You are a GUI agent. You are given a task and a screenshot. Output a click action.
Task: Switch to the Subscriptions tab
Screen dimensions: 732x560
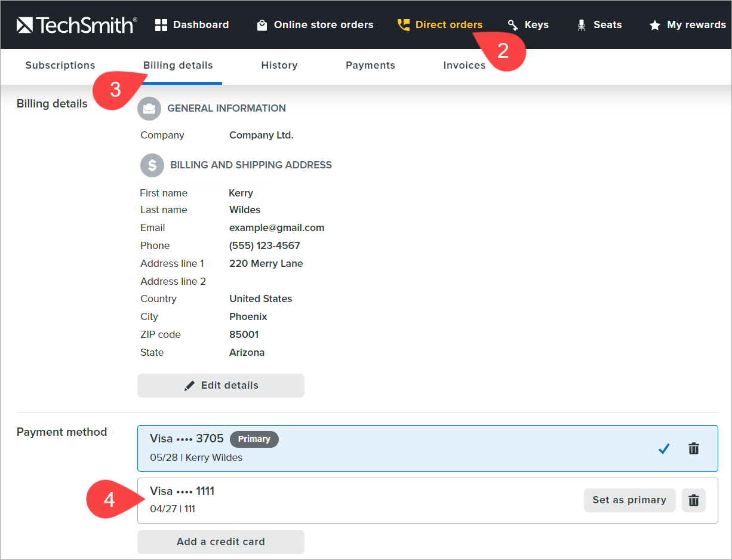tap(60, 66)
